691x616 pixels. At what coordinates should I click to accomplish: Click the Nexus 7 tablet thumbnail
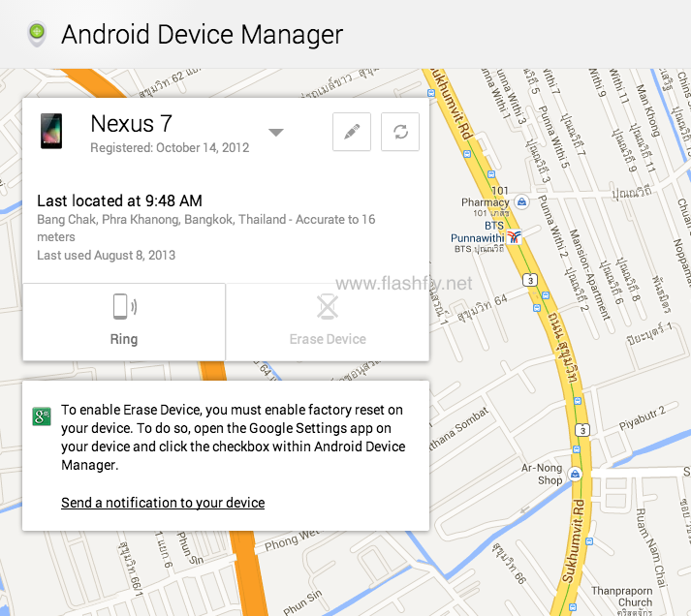pyautogui.click(x=51, y=131)
